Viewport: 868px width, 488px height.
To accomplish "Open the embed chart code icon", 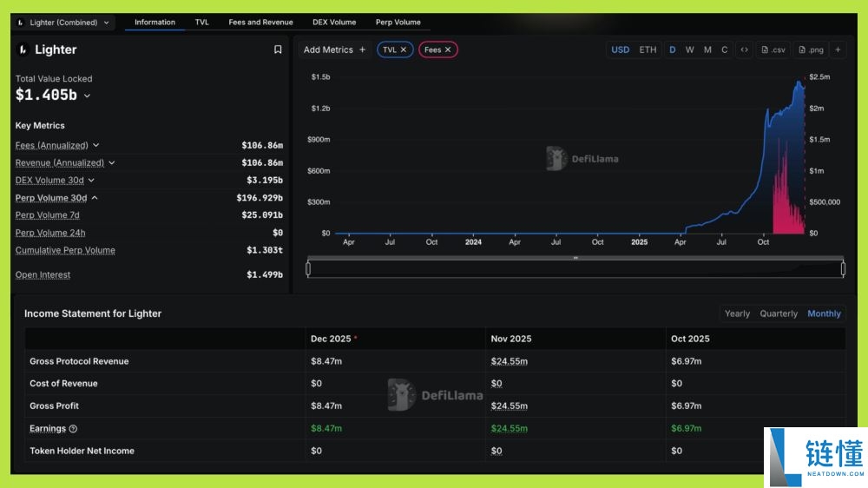I will click(x=745, y=49).
